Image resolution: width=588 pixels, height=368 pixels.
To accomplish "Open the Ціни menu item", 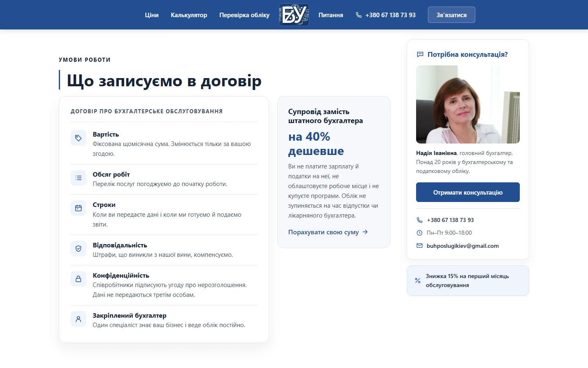I will tap(151, 15).
